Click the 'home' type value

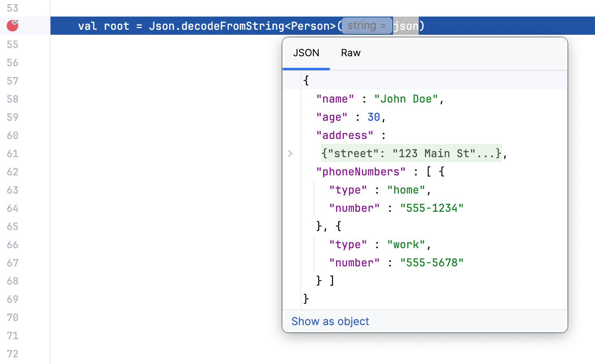[406, 190]
